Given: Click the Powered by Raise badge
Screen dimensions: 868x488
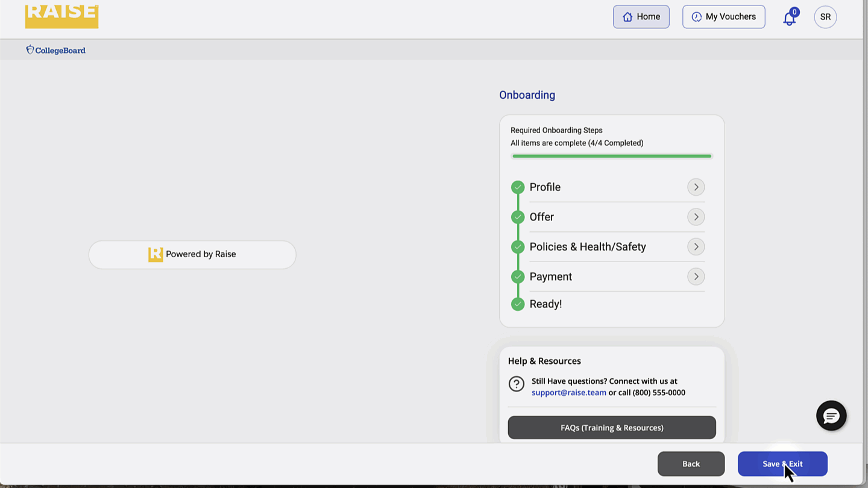Looking at the screenshot, I should tap(192, 254).
